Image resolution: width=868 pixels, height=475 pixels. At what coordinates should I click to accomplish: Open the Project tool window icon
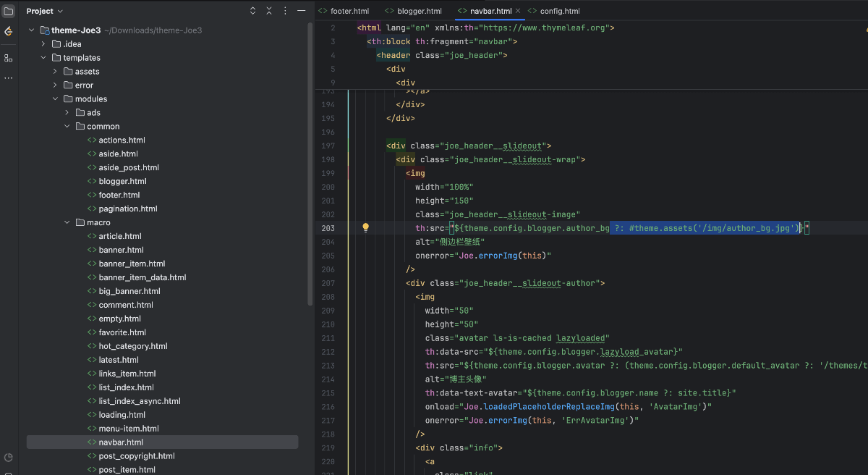click(x=9, y=11)
